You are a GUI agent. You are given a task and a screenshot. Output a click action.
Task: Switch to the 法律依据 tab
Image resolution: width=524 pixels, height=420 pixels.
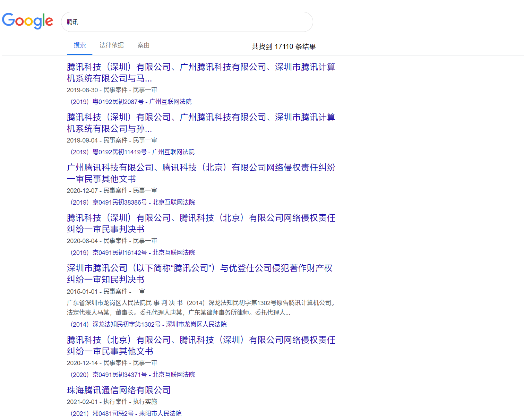point(112,45)
